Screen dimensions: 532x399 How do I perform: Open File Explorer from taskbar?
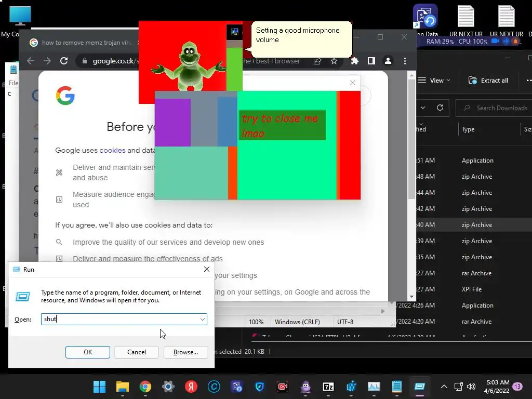point(123,387)
